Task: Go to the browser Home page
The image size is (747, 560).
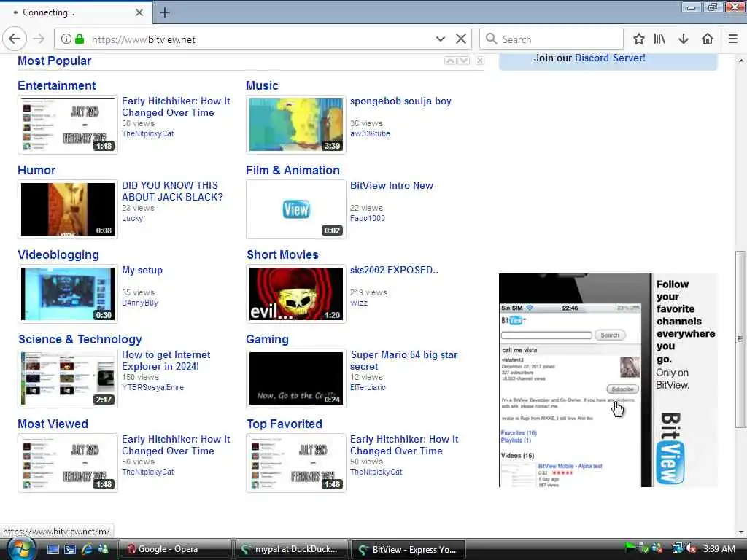Action: 708,39
